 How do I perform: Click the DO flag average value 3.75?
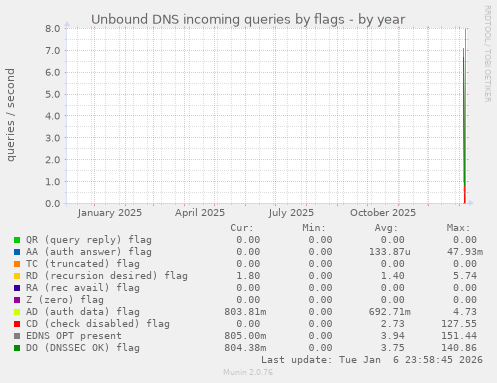tap(392, 348)
